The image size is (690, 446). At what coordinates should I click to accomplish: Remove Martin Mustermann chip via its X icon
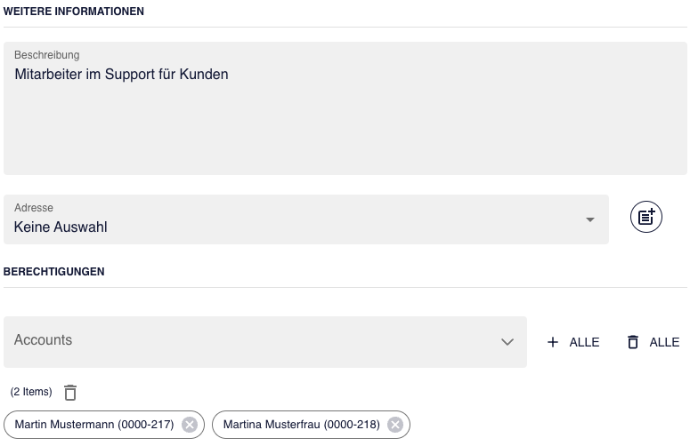pos(190,424)
